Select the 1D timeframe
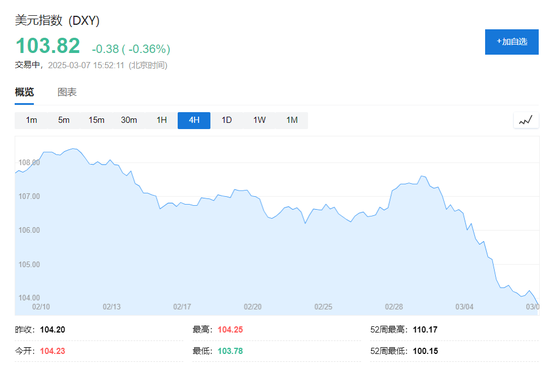 tap(227, 120)
